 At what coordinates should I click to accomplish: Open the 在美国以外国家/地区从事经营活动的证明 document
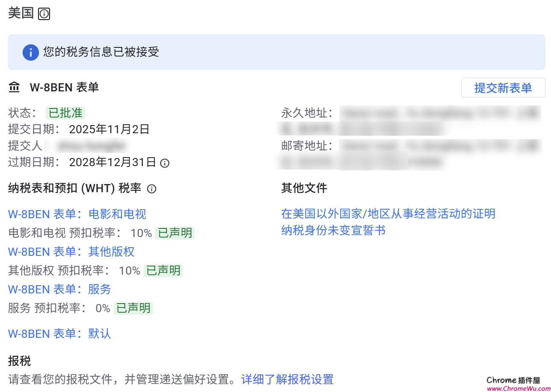point(388,214)
